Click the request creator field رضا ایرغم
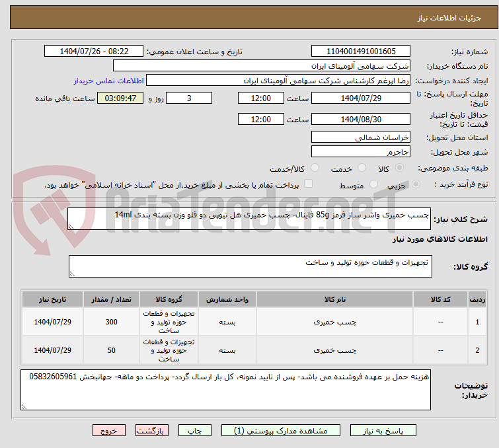 (x=278, y=81)
